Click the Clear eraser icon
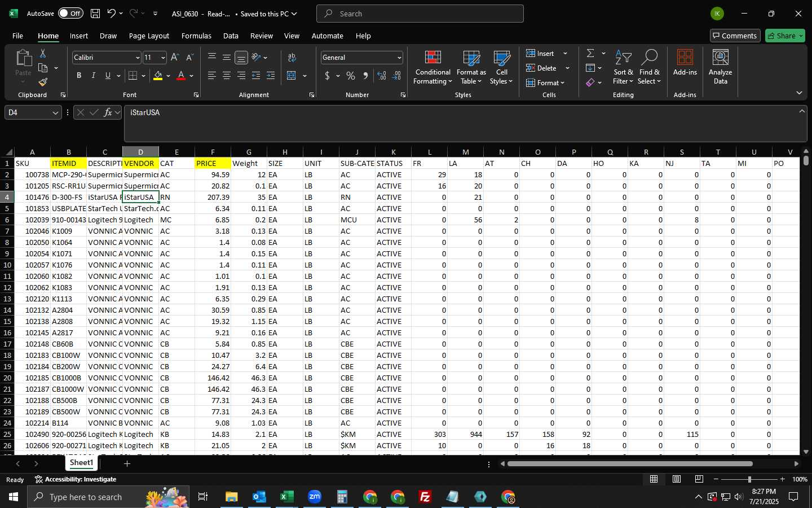812x508 pixels. tap(590, 82)
